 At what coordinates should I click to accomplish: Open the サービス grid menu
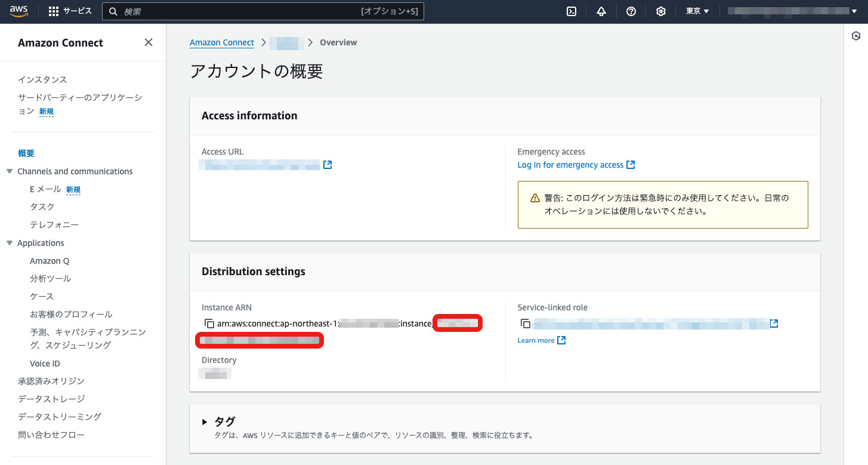point(70,11)
